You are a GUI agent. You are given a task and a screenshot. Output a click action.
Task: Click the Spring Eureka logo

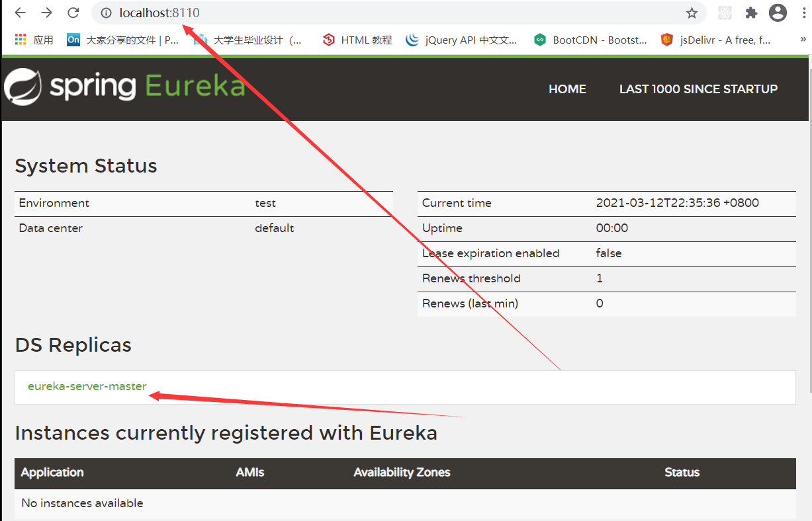point(124,87)
